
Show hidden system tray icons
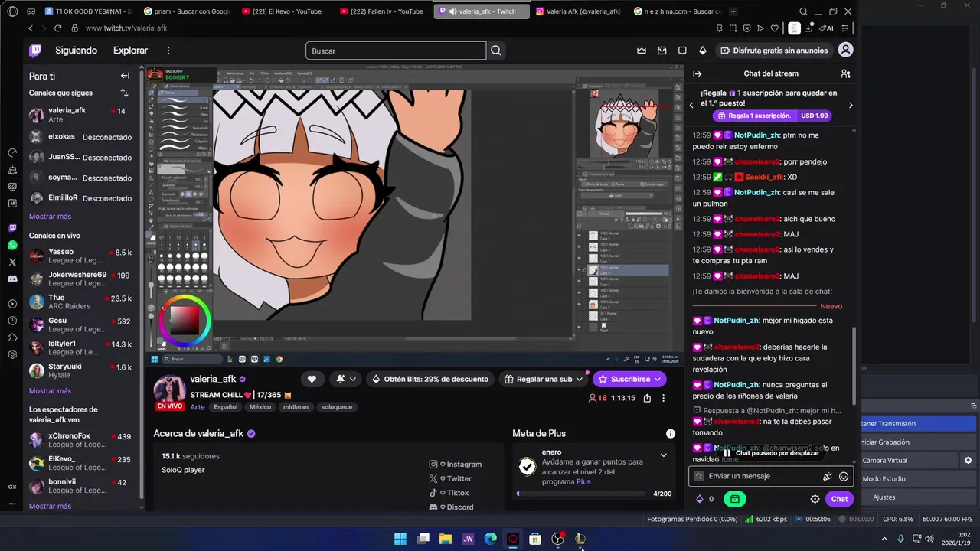pyautogui.click(x=884, y=539)
